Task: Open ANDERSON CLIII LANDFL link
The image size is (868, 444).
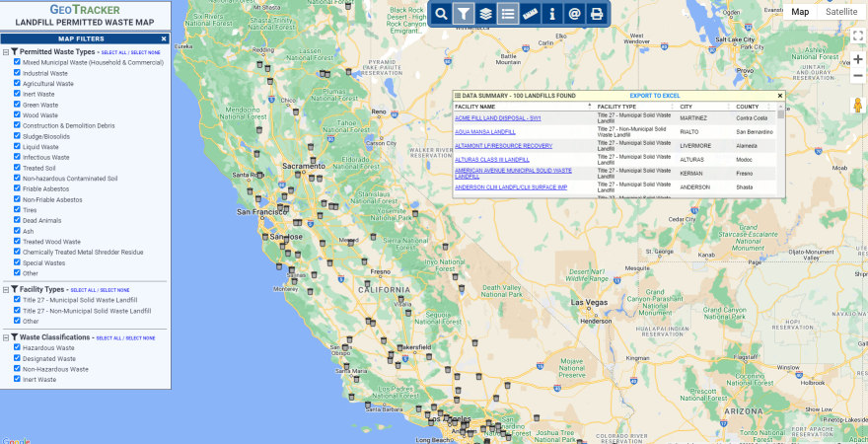Action: (x=511, y=187)
